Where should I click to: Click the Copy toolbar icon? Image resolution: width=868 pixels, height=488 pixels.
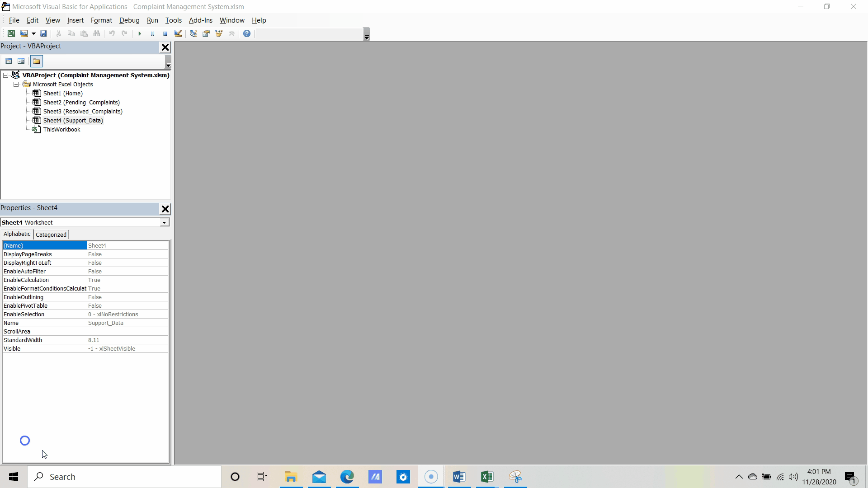[71, 33]
